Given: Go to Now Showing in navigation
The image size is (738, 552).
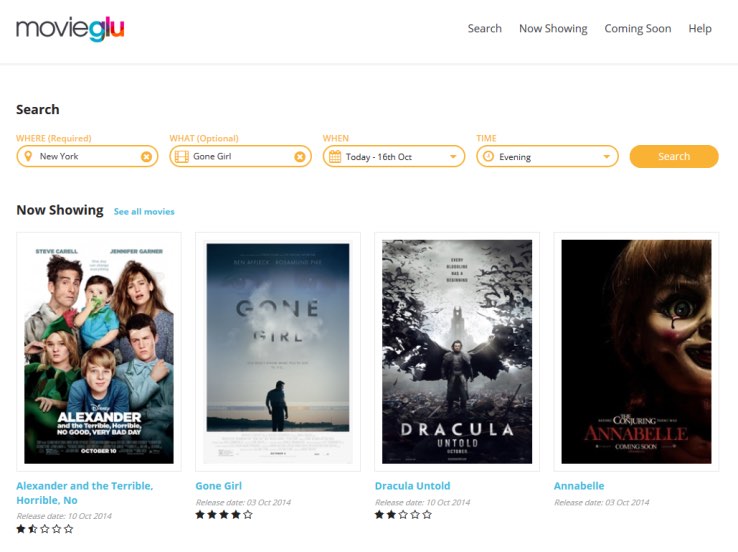Looking at the screenshot, I should (553, 29).
